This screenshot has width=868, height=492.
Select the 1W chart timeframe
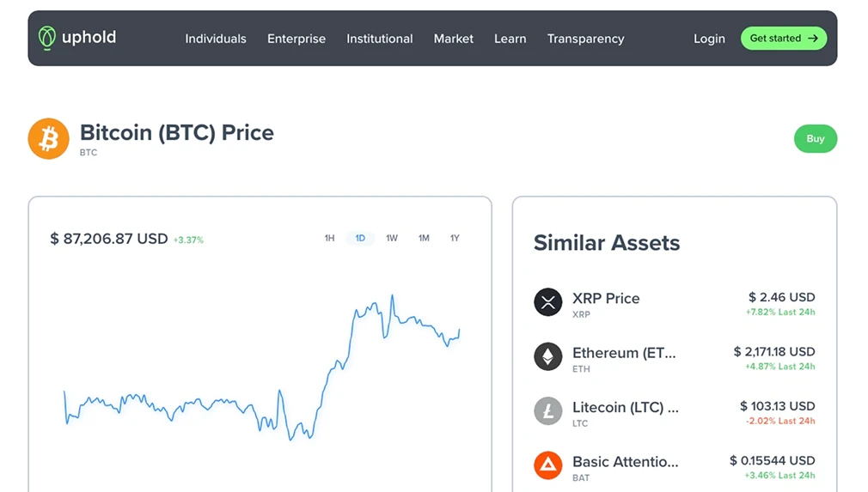(x=392, y=238)
